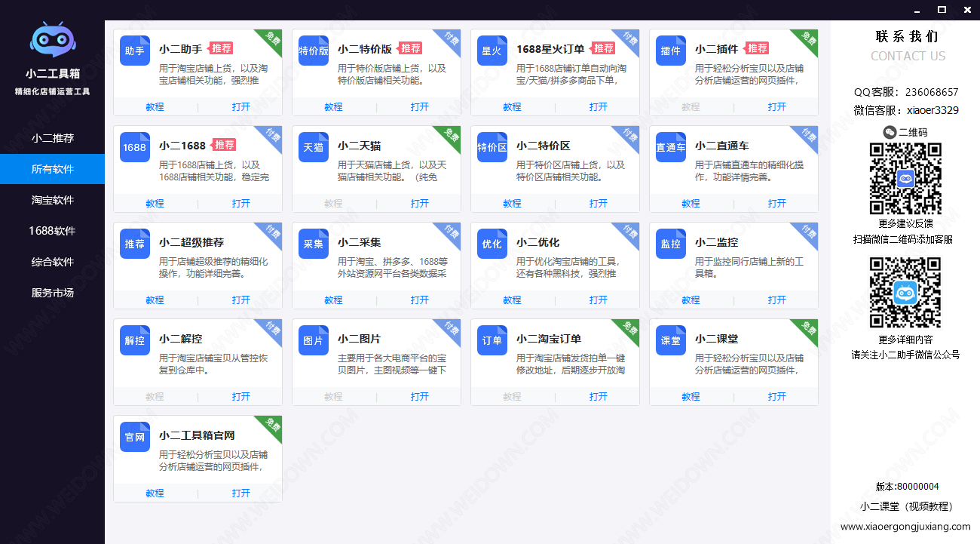The width and height of the screenshot is (980, 544).
Task: Minimize the 小二工具箱 window
Action: point(917,10)
